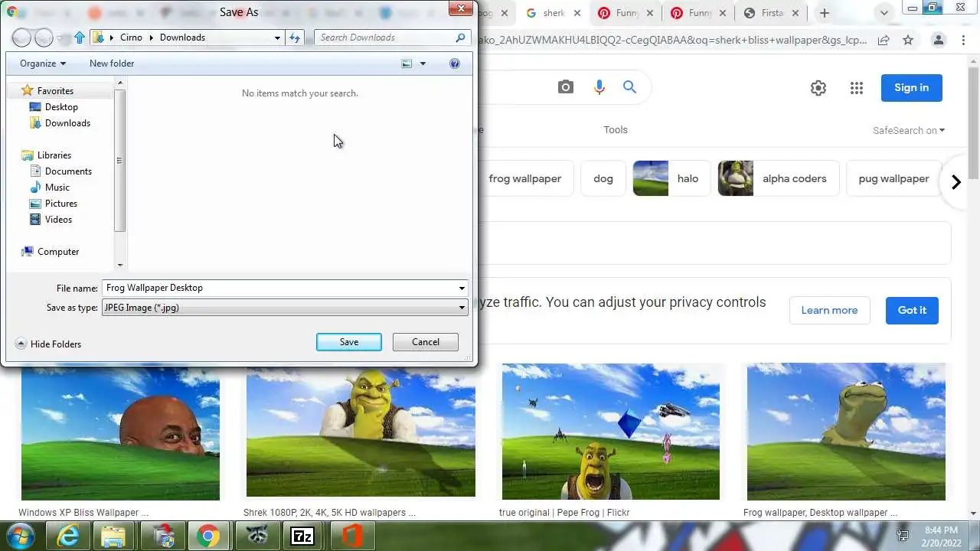
Task: Select Favorites in navigation pane
Action: [x=55, y=90]
